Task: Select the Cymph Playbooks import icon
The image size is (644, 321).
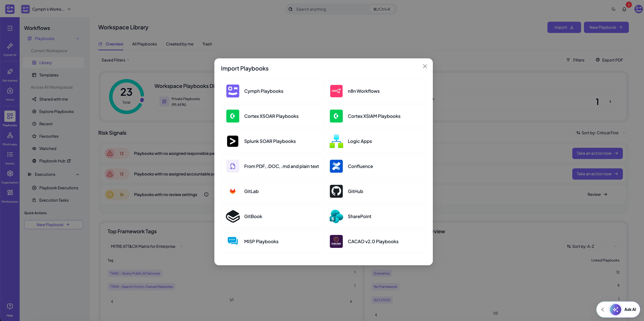Action: 233,91
